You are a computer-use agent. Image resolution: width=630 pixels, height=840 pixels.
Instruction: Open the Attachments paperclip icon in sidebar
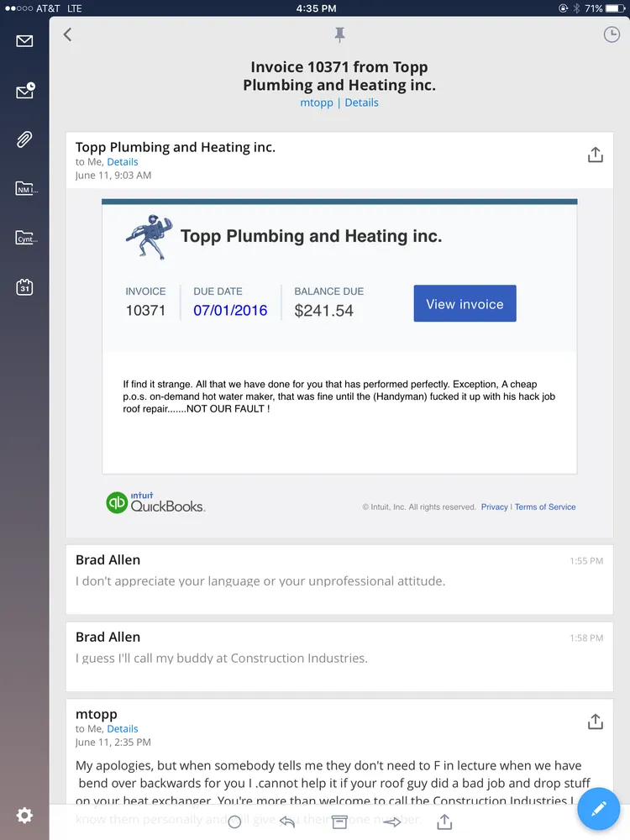(24, 139)
